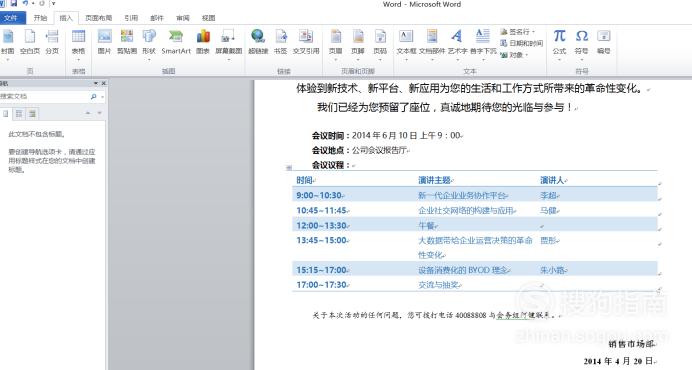
Task: Switch to the Mailings (邮件) tab
Action: coord(157,18)
